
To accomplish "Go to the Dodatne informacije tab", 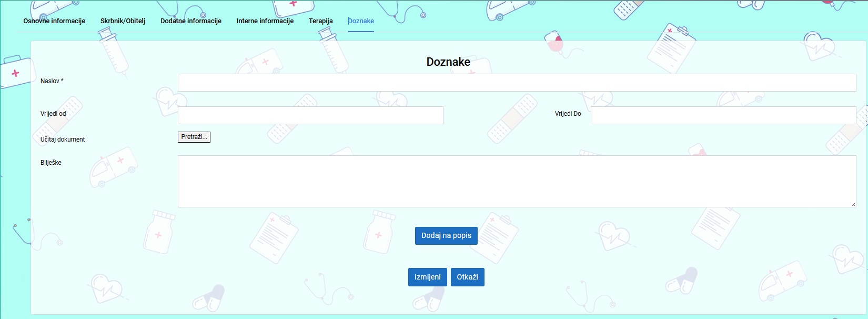I will tap(190, 21).
